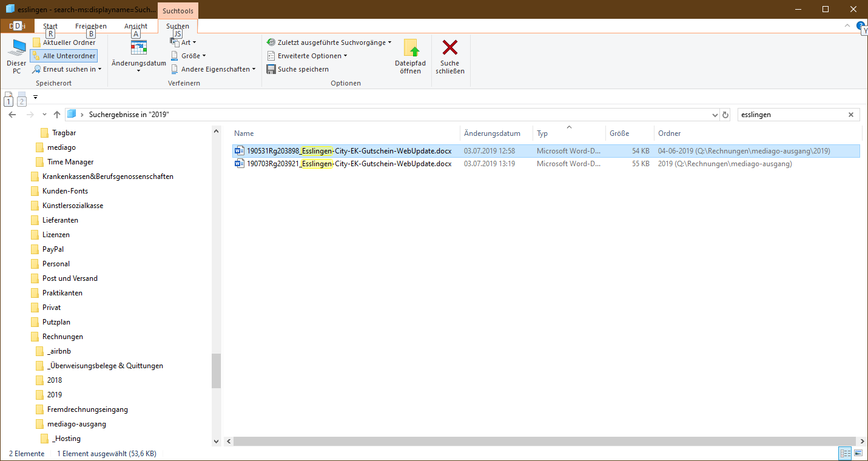Select the Post und Versand folder
The width and height of the screenshot is (868, 461).
pyautogui.click(x=70, y=278)
